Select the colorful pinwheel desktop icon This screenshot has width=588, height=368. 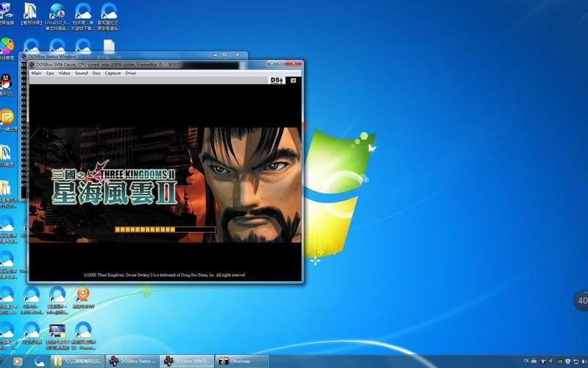click(6, 49)
